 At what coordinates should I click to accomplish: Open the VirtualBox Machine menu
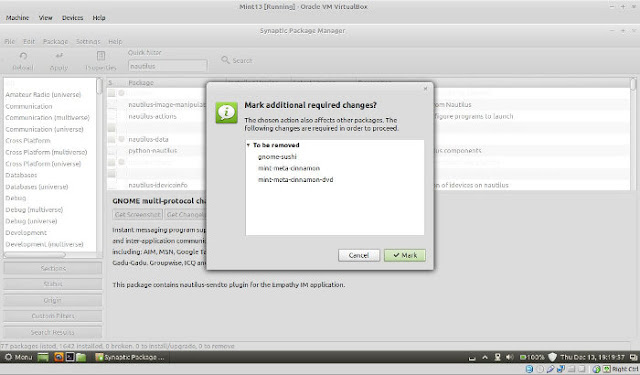[x=17, y=18]
